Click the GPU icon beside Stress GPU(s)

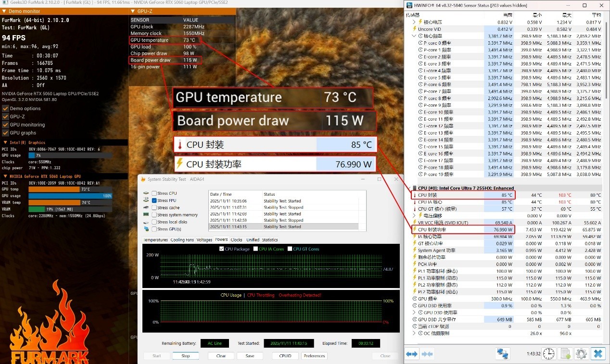coord(146,229)
